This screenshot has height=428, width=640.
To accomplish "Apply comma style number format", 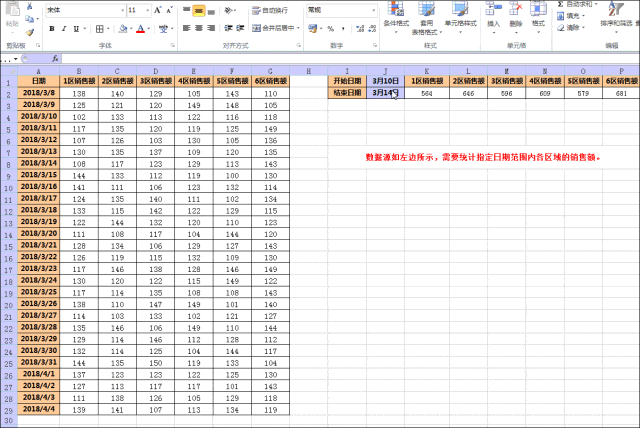I will pos(343,29).
